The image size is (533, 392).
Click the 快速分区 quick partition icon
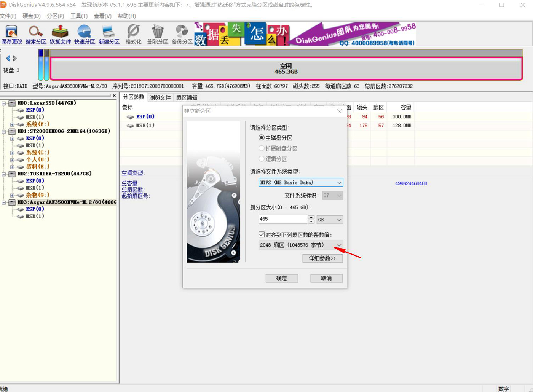click(84, 34)
